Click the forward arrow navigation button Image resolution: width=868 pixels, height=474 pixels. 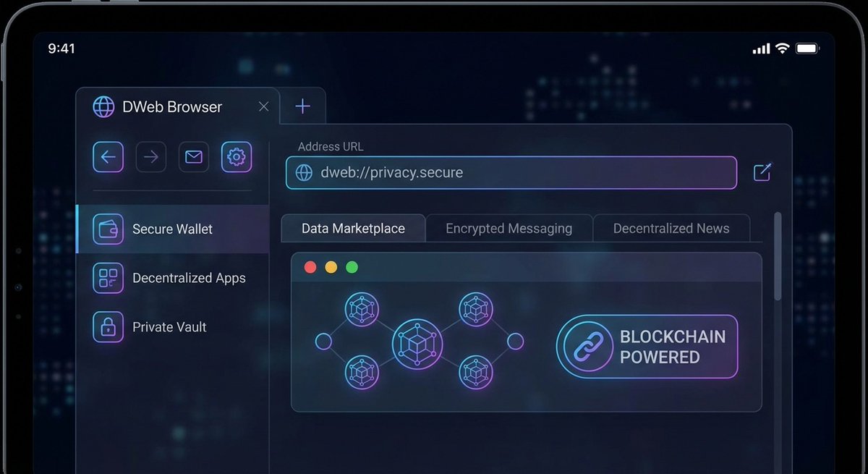151,157
